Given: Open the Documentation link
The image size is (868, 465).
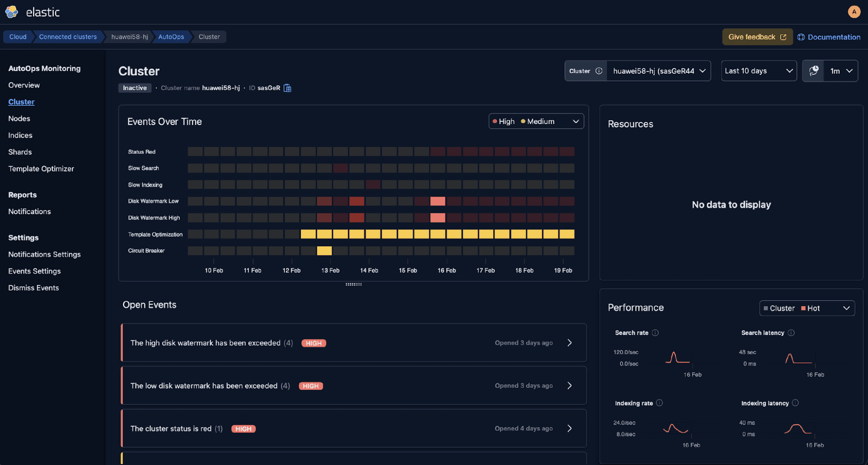Looking at the screenshot, I should 829,37.
